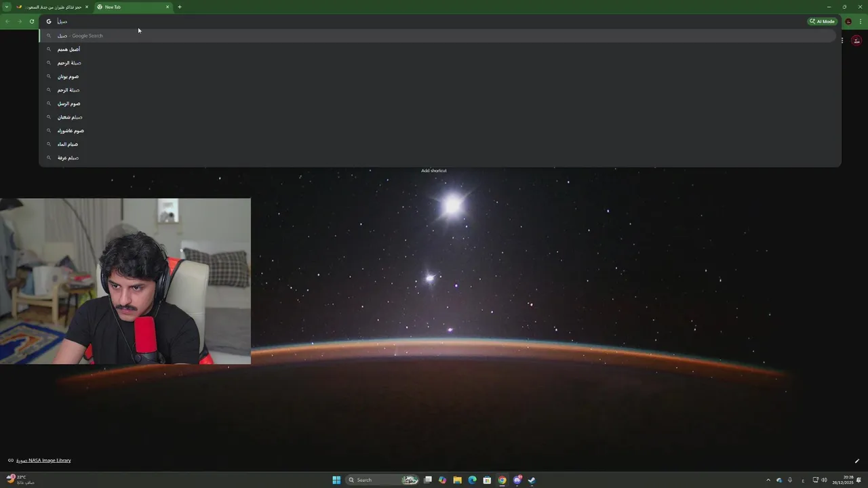Open the weather widget showing 22°C
Viewport: 868px width, 488px height.
pos(20,480)
